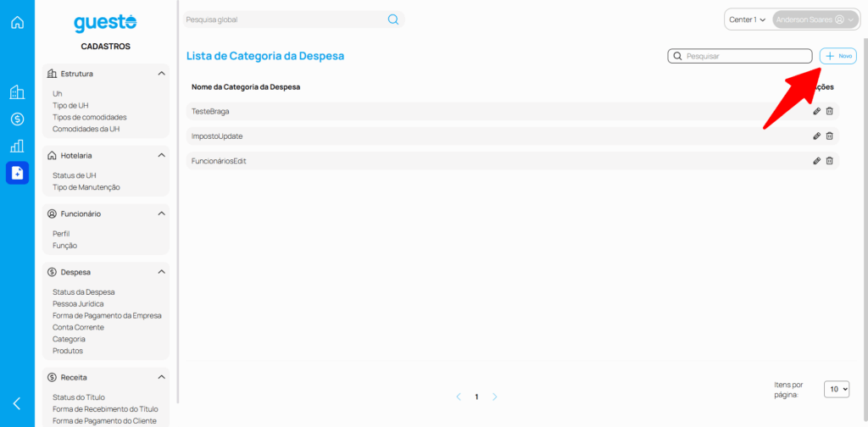Open the bar chart reports sidebar icon

(17, 146)
